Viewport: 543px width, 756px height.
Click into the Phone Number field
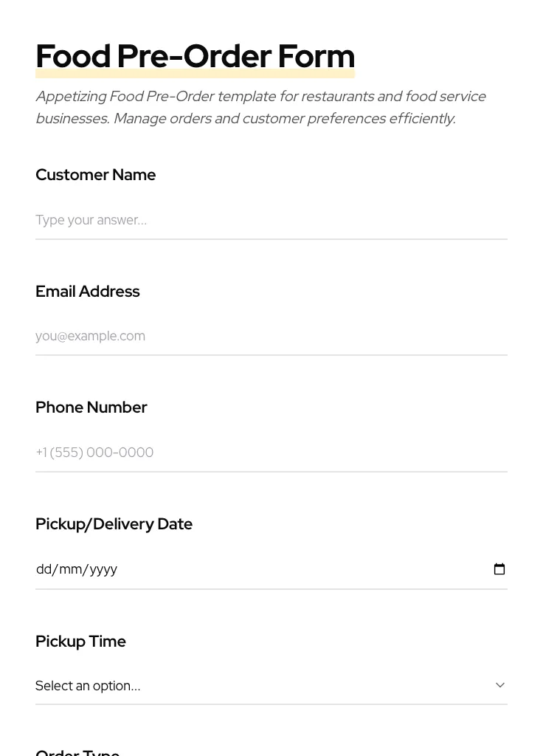point(271,453)
